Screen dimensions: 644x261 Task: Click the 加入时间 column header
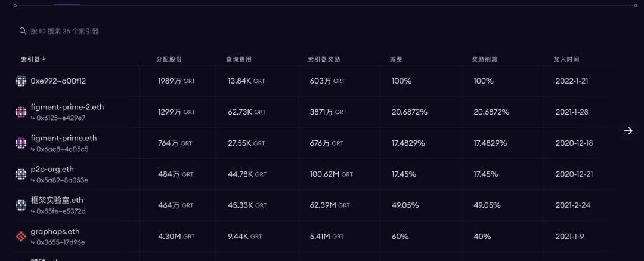pos(566,59)
